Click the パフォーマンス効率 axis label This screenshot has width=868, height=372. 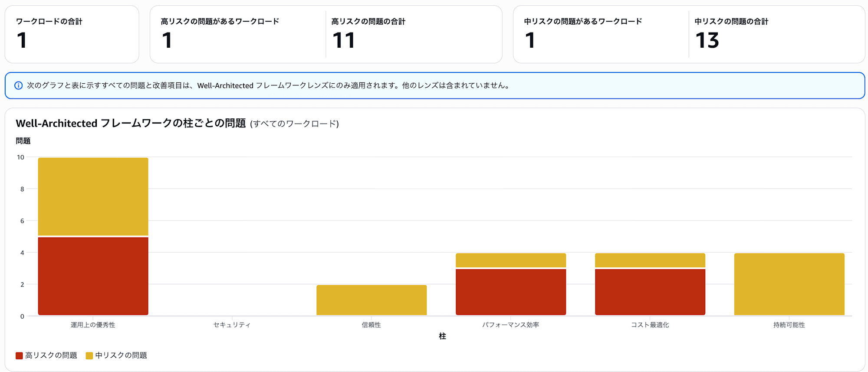click(511, 325)
